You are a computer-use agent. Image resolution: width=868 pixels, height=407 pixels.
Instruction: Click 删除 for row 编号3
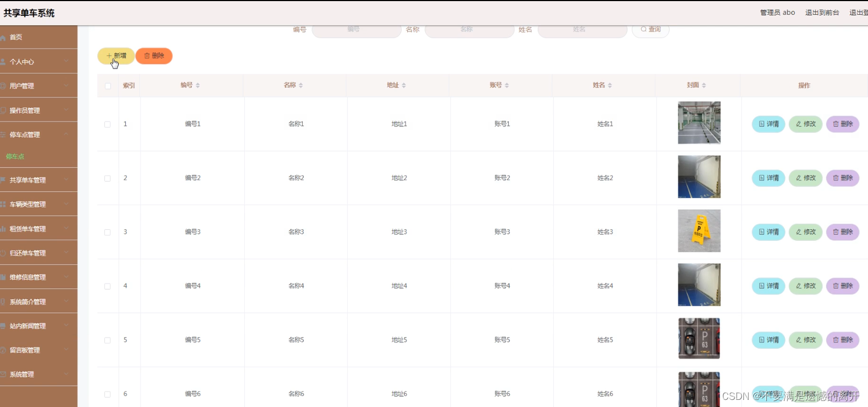coord(843,232)
